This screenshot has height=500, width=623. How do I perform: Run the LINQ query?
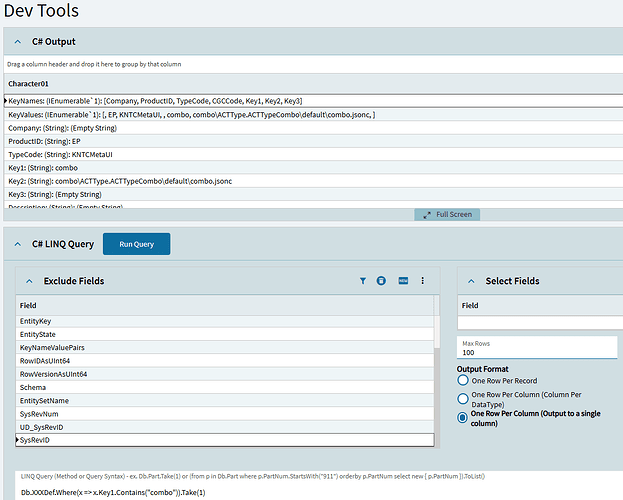tap(137, 244)
